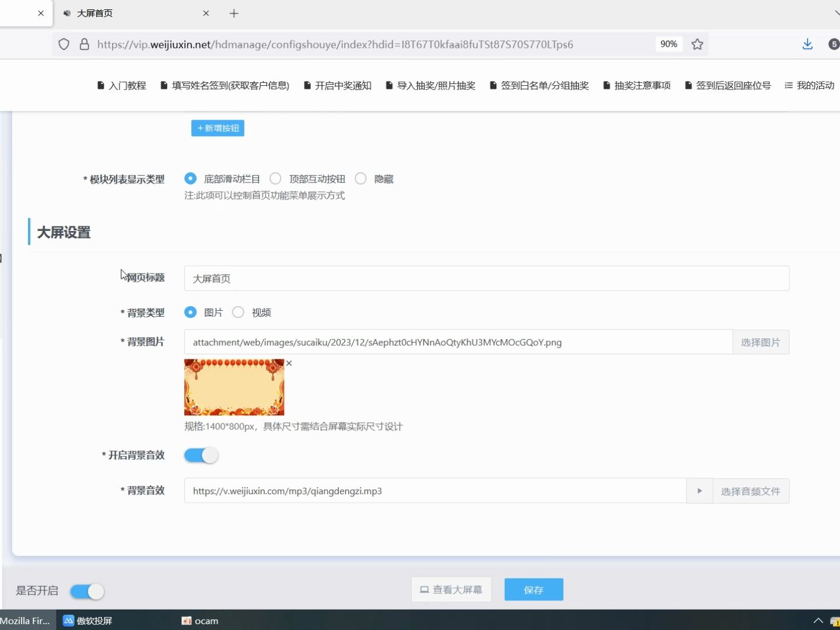Turn off the 开启背景音效 toggle
Screen dimensions: 840x630
click(201, 455)
